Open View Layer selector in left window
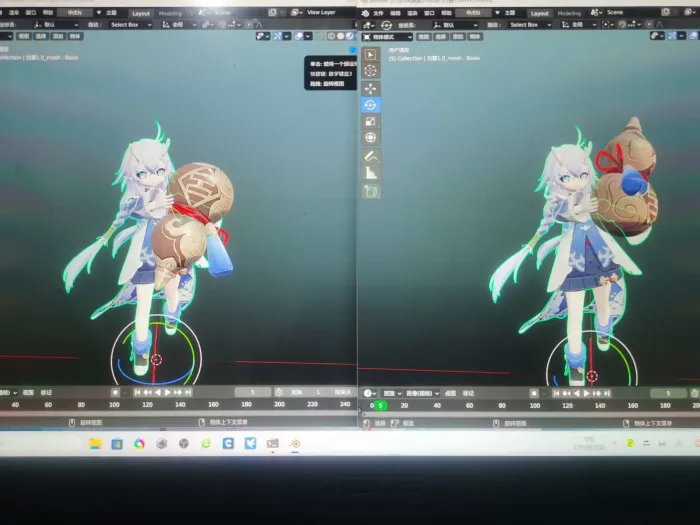The image size is (700, 525). tap(320, 12)
